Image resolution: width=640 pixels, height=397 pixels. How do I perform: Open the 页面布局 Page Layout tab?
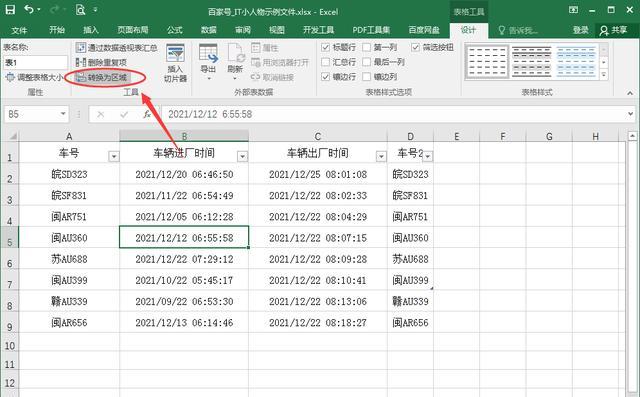pyautogui.click(x=133, y=30)
